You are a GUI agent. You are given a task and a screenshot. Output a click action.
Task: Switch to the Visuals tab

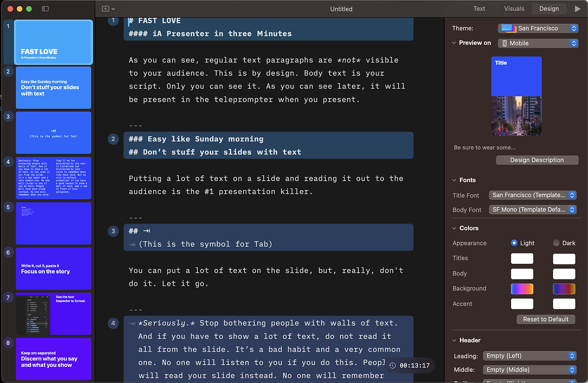[x=514, y=9]
